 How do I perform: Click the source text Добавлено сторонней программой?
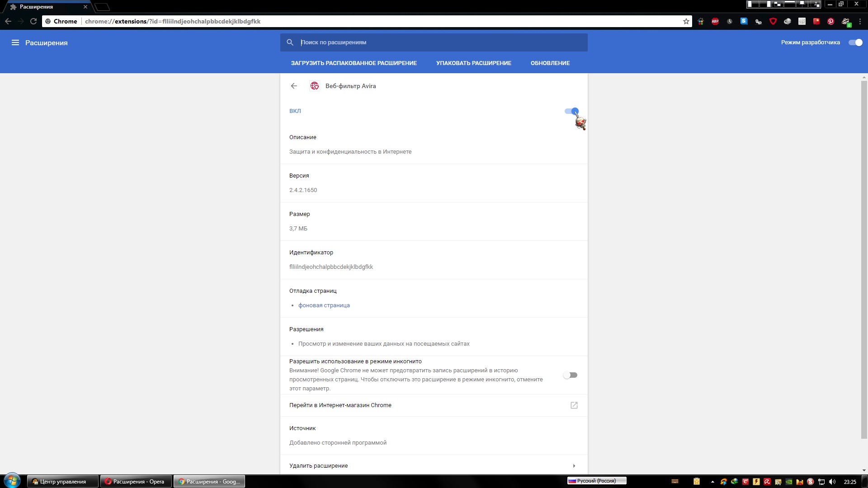pos(338,443)
